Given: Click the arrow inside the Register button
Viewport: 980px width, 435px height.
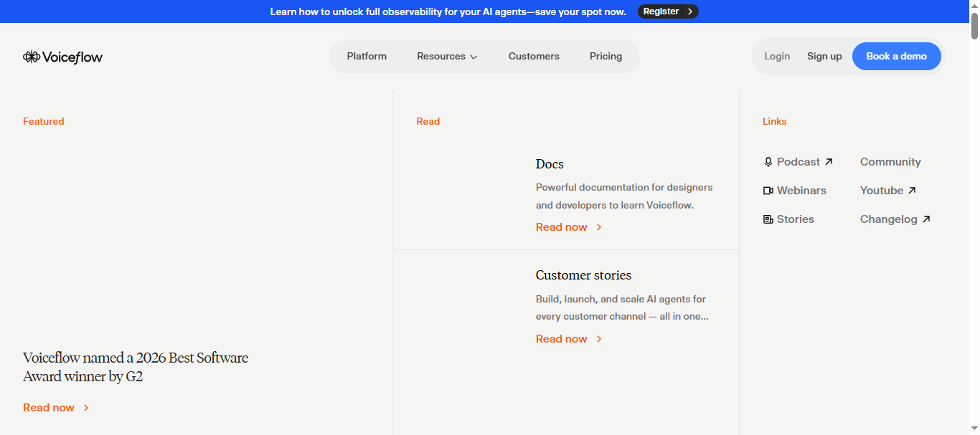Looking at the screenshot, I should point(689,11).
